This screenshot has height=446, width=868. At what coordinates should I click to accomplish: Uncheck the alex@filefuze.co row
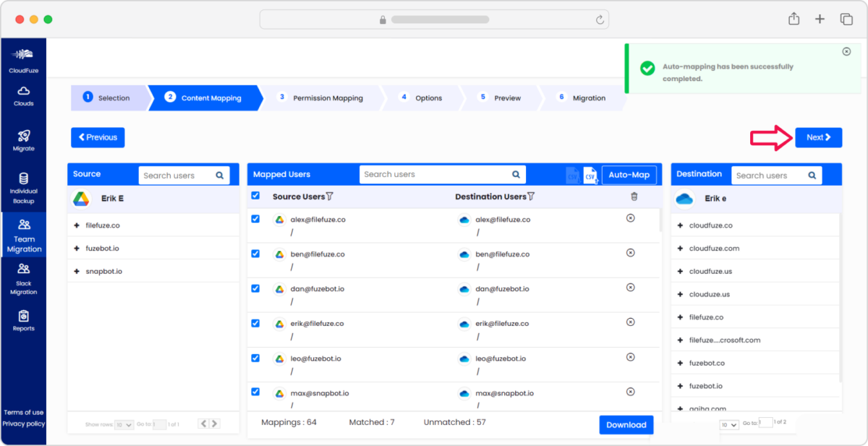(255, 218)
